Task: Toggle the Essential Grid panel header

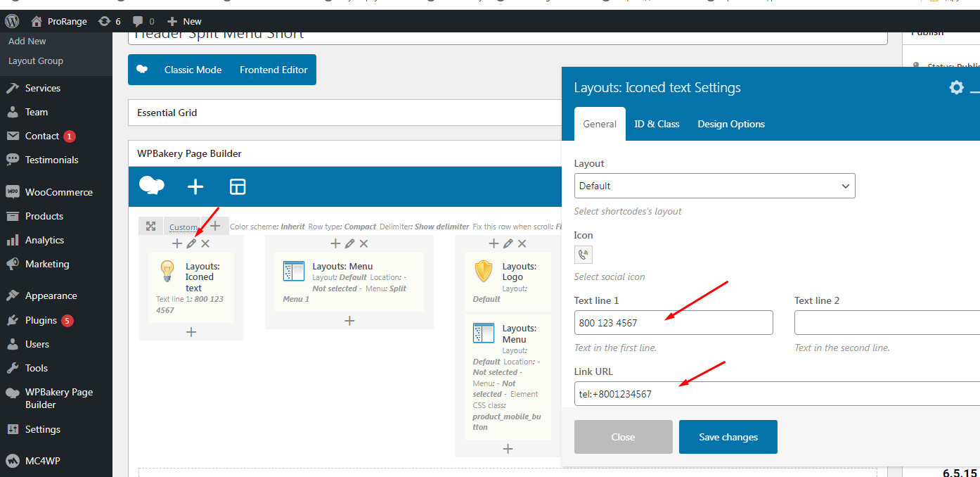Action: tap(344, 113)
